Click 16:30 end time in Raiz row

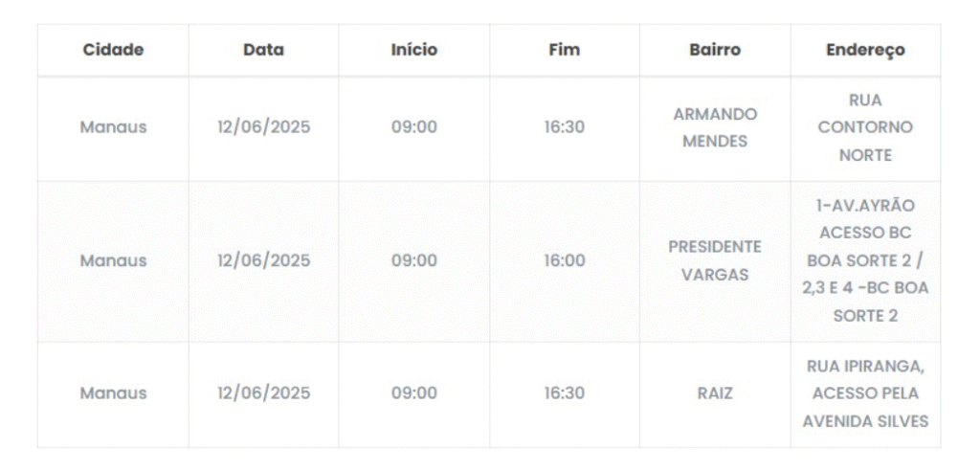click(565, 393)
